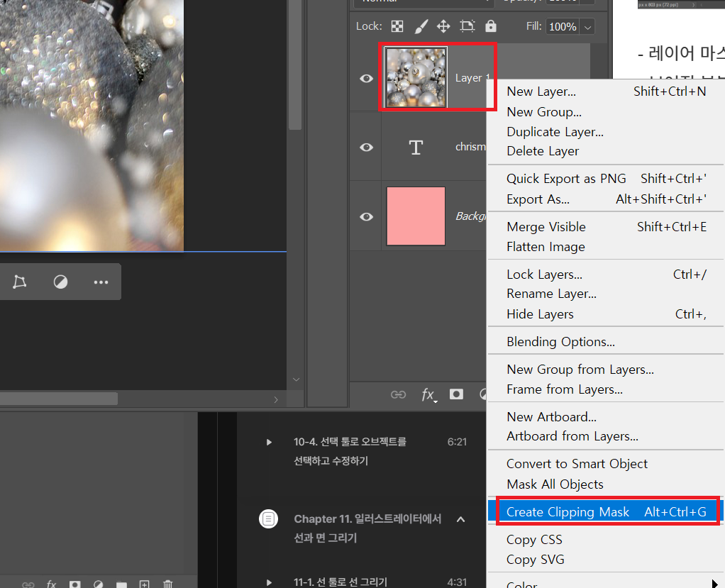Click the Chapter 11 heading text
The width and height of the screenshot is (725, 588).
click(367, 528)
